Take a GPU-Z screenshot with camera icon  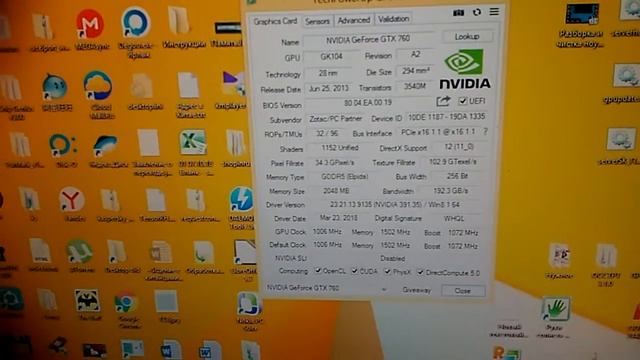(458, 13)
